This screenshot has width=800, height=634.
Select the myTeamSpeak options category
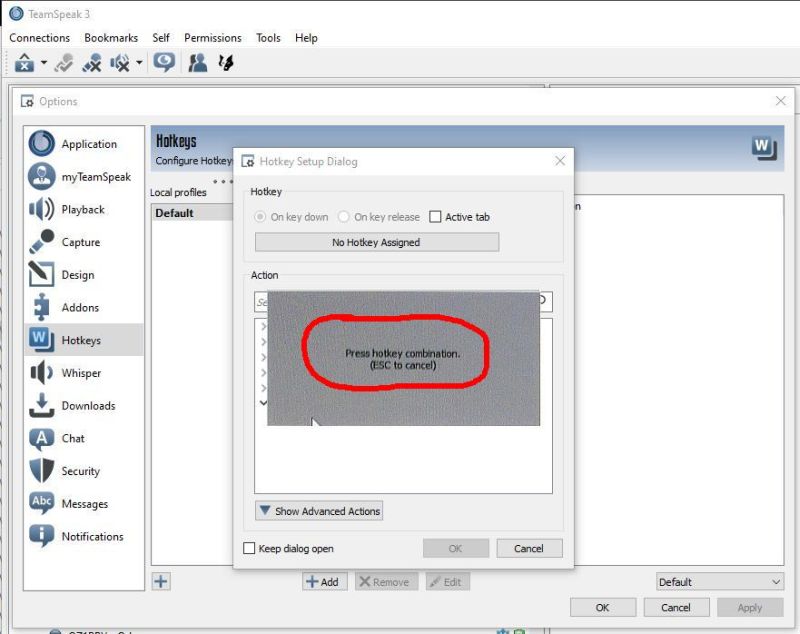point(84,176)
